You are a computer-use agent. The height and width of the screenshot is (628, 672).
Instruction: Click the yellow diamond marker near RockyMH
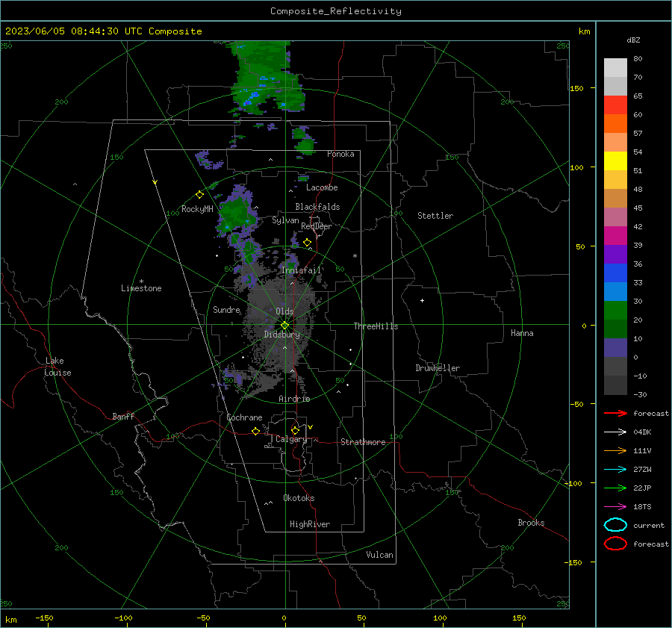pos(199,195)
